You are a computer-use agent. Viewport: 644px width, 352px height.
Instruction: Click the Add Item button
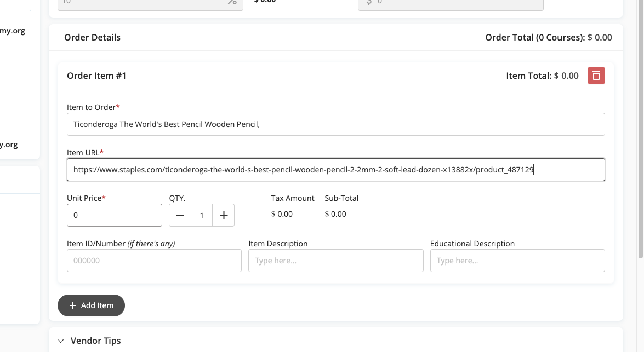[91, 305]
